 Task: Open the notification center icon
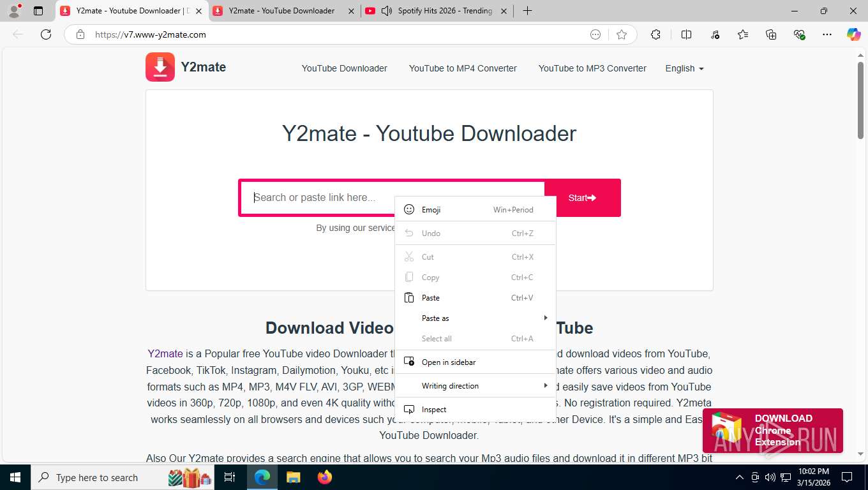click(847, 477)
